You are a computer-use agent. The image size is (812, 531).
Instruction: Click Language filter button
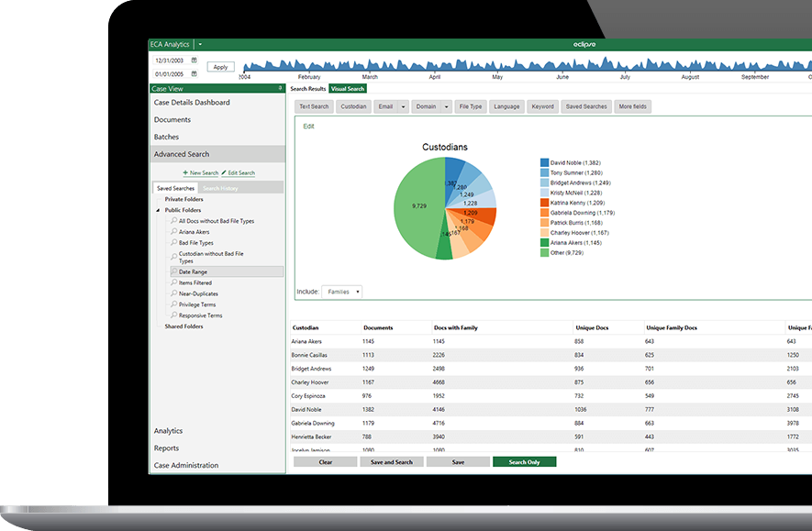click(507, 106)
